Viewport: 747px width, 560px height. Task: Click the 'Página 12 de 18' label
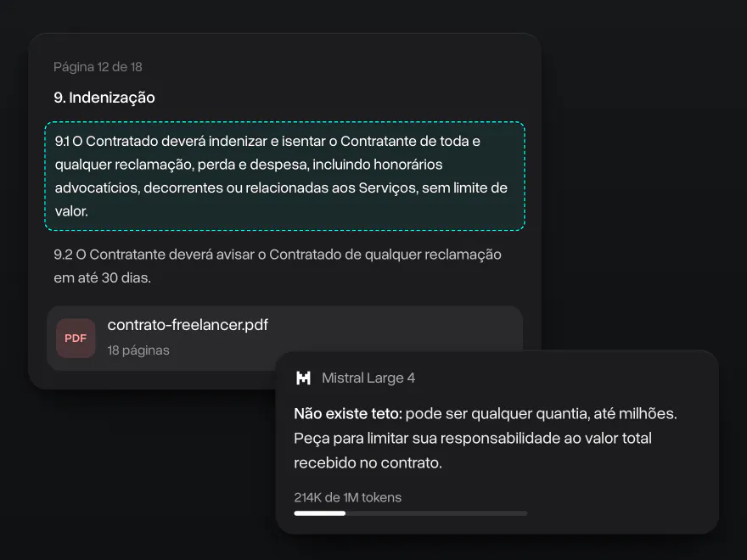tap(98, 67)
